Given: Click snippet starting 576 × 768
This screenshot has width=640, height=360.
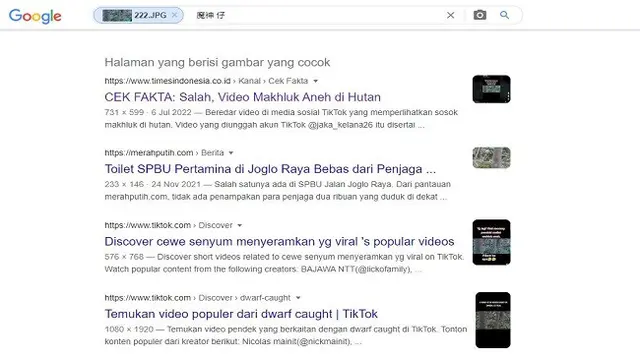Looking at the screenshot, I should tap(284, 263).
